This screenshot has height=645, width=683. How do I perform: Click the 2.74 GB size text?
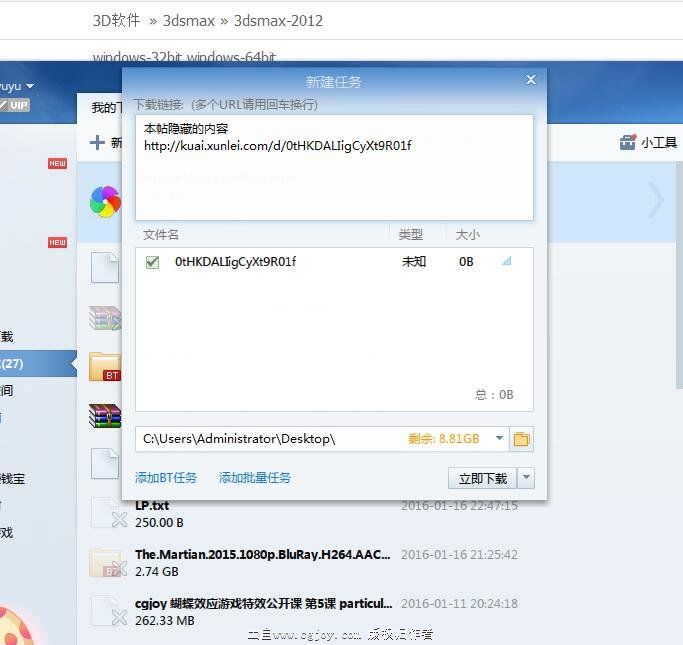point(156,571)
